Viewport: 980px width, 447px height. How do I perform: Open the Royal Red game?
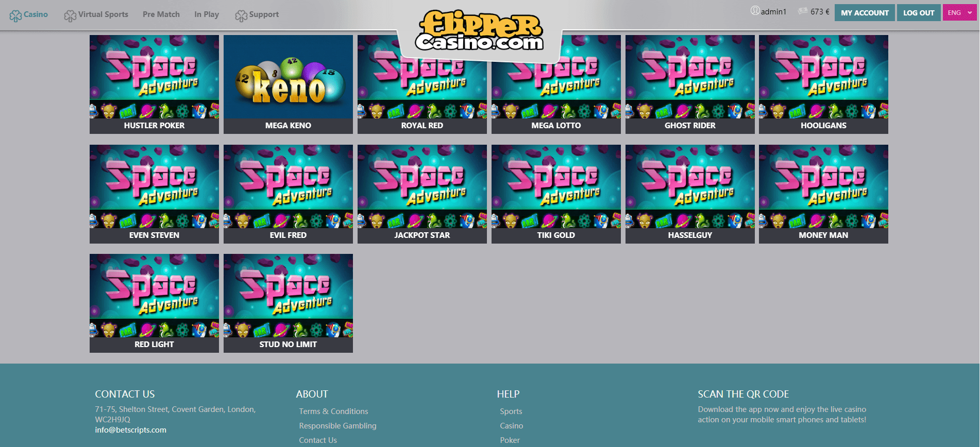tap(422, 84)
